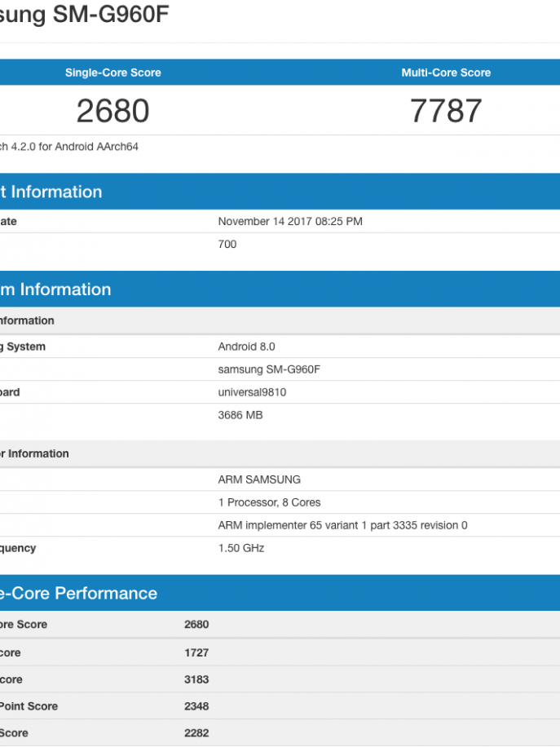Click the Single-Core Score column header
560x747 pixels.
(112, 73)
